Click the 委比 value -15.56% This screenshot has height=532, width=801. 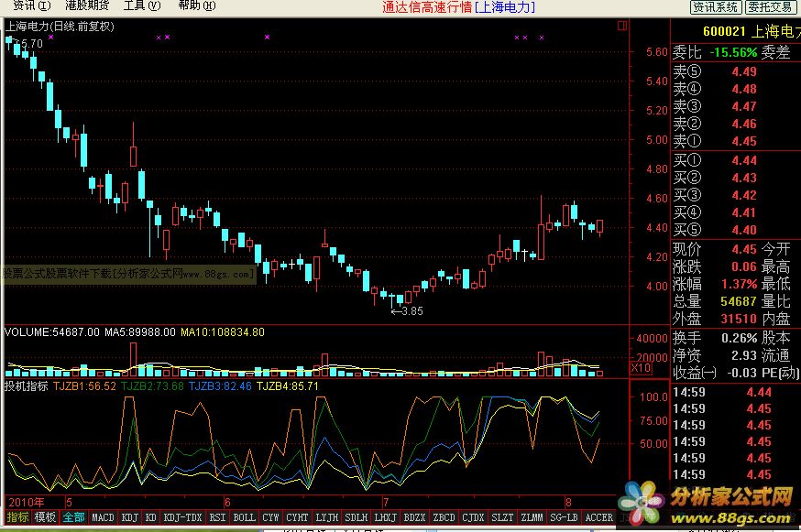pos(733,52)
